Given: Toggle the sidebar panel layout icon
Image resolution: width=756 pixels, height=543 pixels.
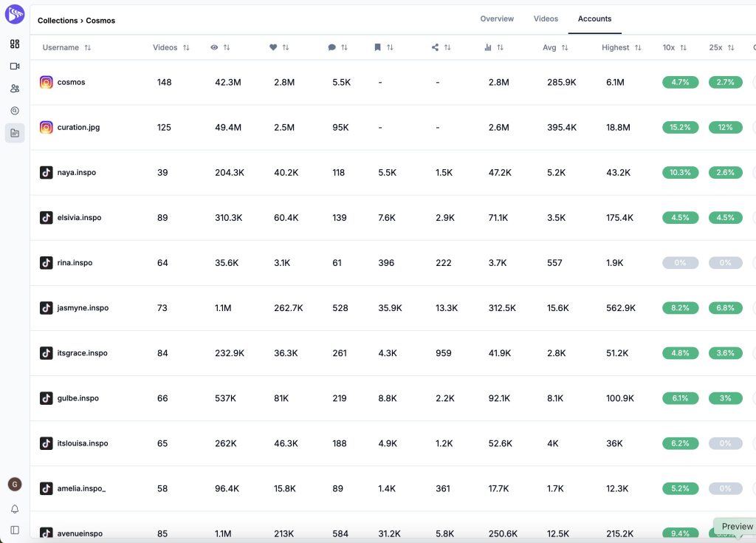Looking at the screenshot, I should coord(15,530).
